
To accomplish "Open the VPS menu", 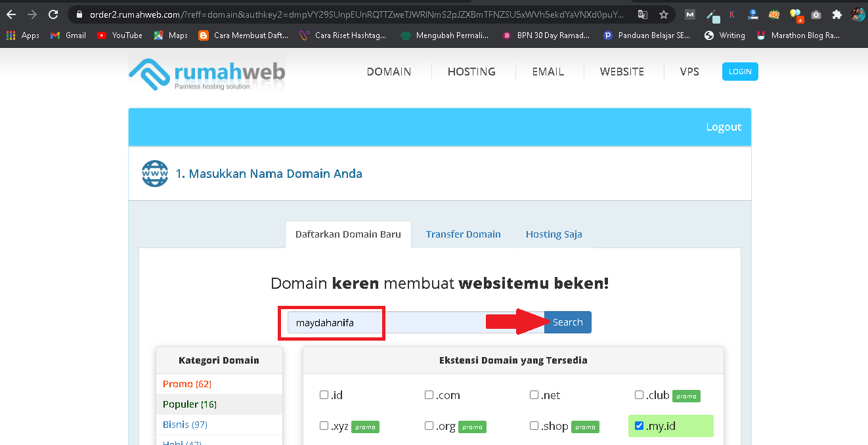I will click(689, 72).
